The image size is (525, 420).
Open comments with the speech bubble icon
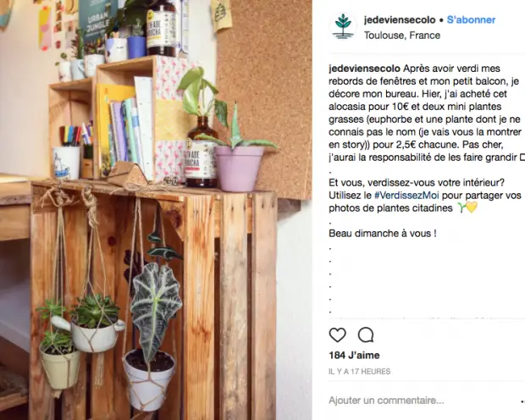pyautogui.click(x=366, y=334)
